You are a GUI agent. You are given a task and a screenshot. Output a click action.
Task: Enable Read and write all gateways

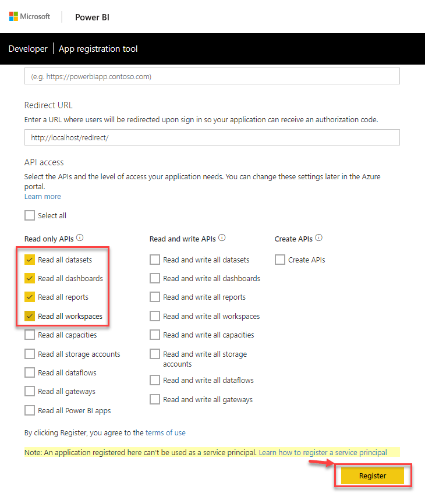click(155, 399)
